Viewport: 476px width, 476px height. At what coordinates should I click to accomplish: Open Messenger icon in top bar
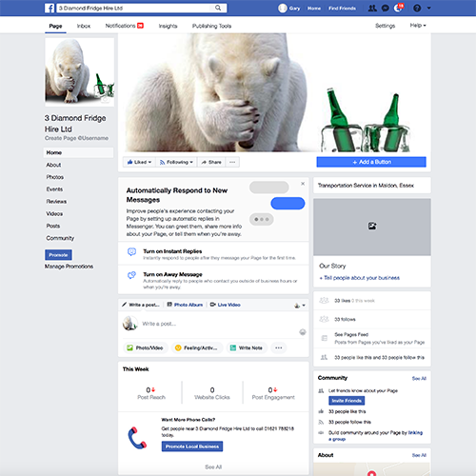pos(386,9)
